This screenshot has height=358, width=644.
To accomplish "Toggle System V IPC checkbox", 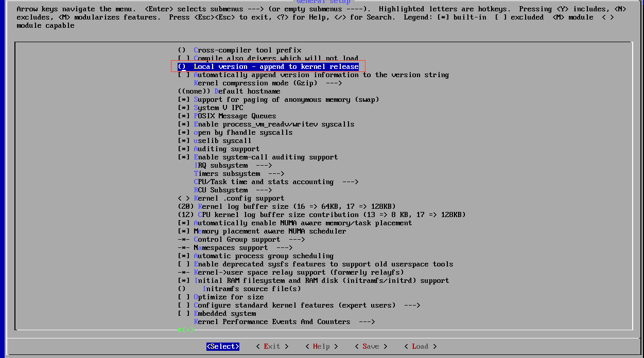I will click(184, 108).
